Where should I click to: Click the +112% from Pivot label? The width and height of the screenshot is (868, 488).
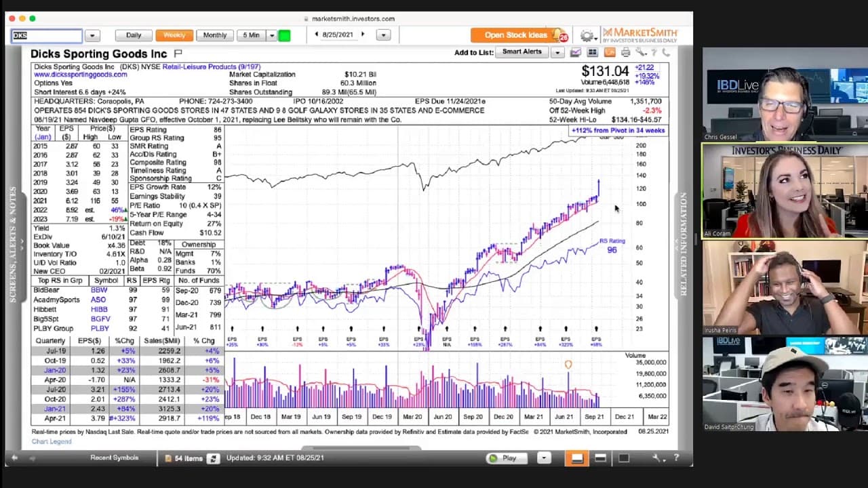(x=618, y=130)
